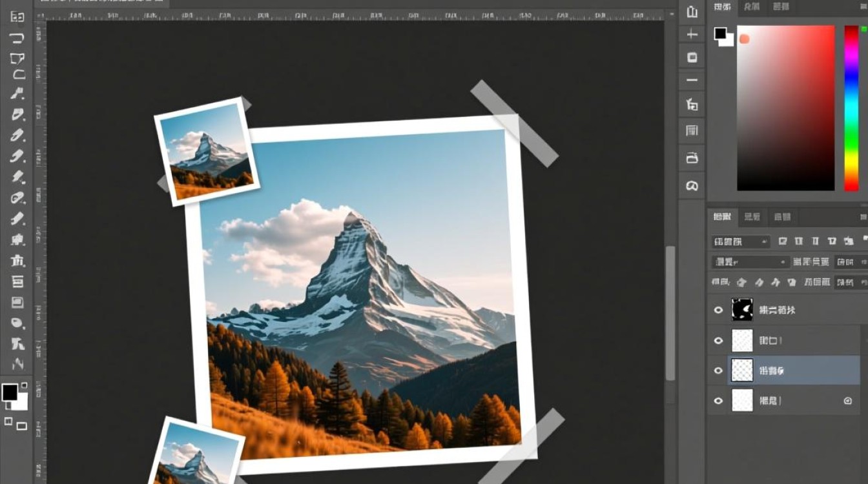This screenshot has width=868, height=484.
Task: Click the swap colors icon above toolbar swatches
Action: (25, 385)
